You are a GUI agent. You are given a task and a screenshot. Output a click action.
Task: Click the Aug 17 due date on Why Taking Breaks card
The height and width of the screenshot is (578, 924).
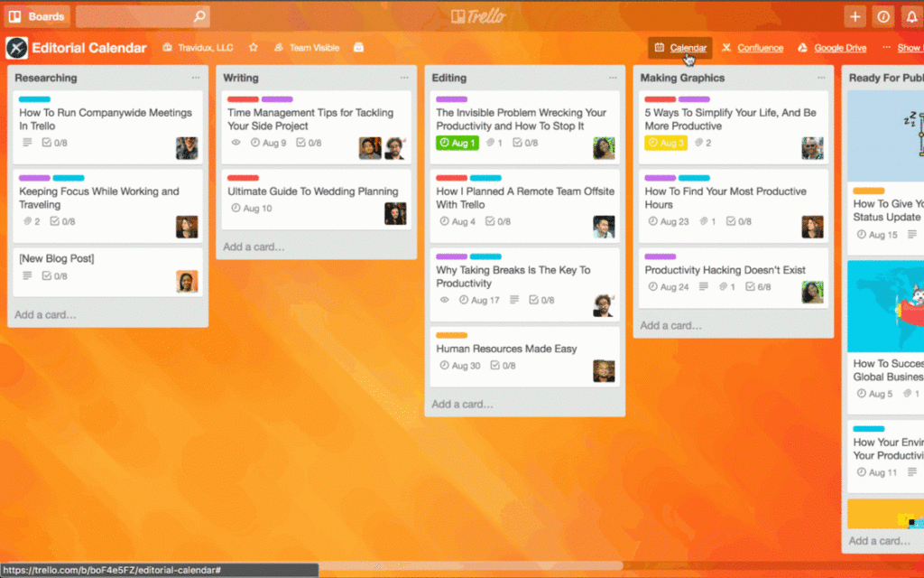[x=480, y=300]
